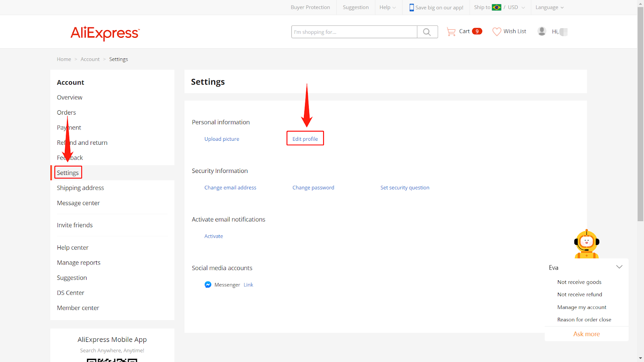644x362 pixels.
Task: Click the Account sidebar heading
Action: point(70,82)
